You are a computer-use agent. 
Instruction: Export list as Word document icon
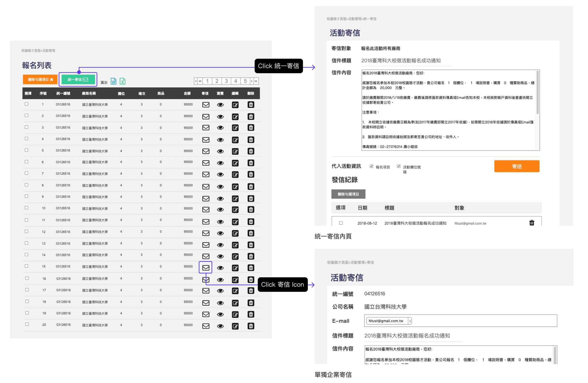[x=113, y=81]
